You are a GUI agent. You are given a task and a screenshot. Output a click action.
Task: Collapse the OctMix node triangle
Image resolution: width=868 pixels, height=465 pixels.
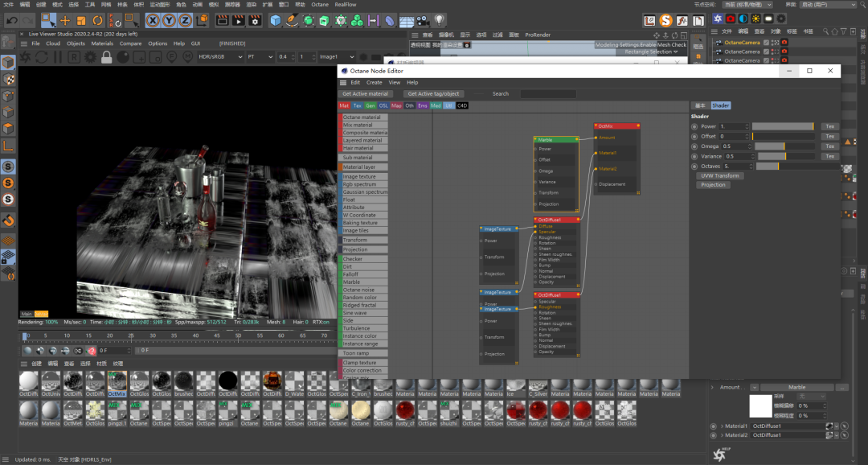[596, 126]
